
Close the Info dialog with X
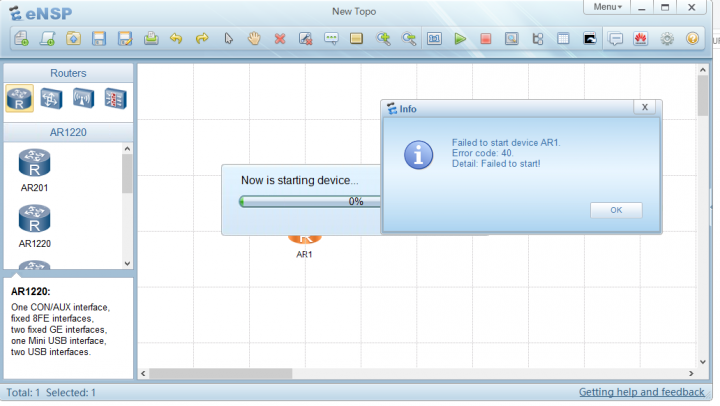[x=645, y=107]
